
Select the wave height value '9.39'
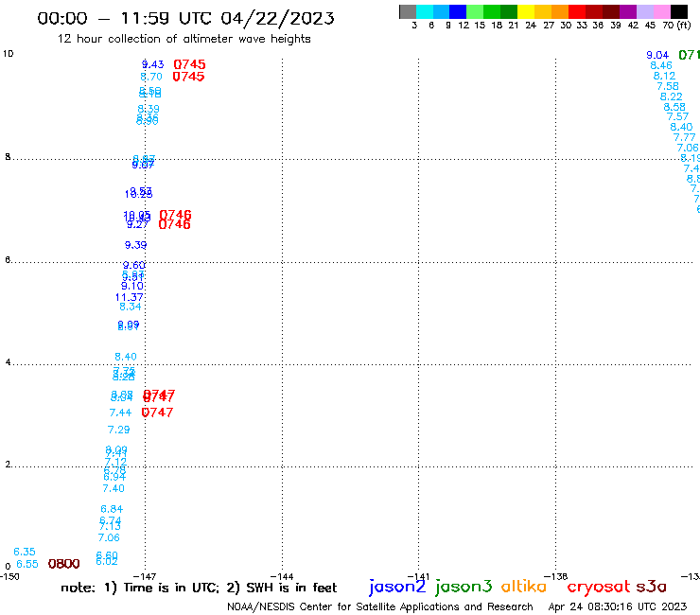[x=135, y=245]
